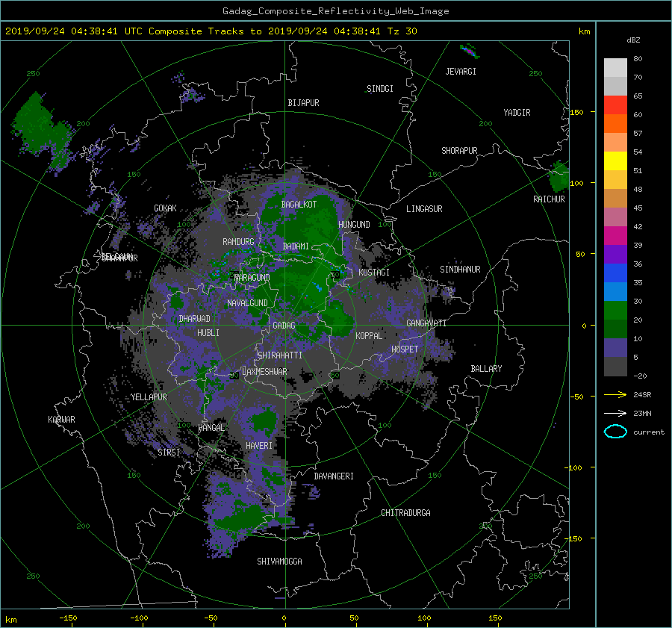Click the BIJAPUR city label

[x=303, y=102]
